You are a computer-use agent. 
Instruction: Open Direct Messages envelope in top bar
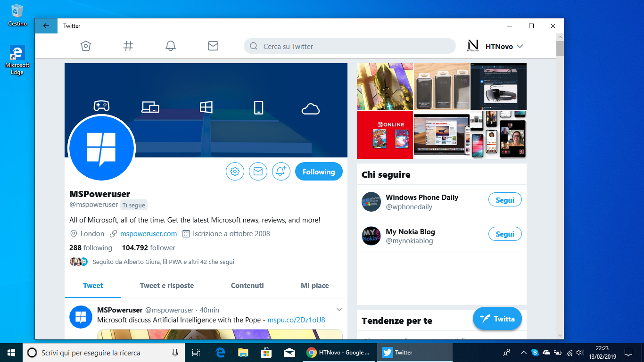[x=213, y=46]
